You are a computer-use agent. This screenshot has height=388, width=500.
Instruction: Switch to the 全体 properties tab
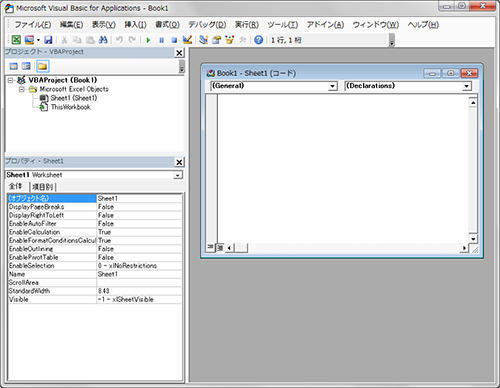point(16,186)
